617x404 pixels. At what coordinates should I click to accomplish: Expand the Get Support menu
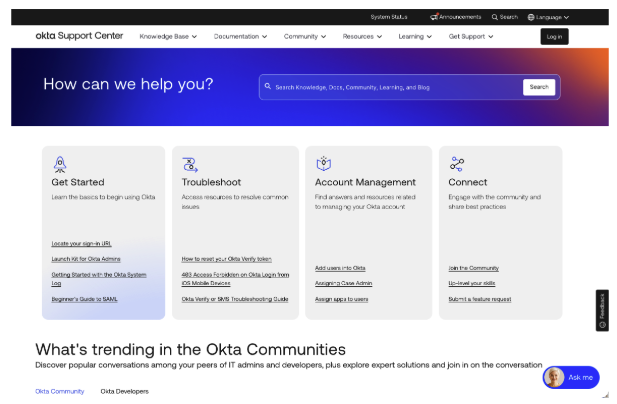pos(471,37)
